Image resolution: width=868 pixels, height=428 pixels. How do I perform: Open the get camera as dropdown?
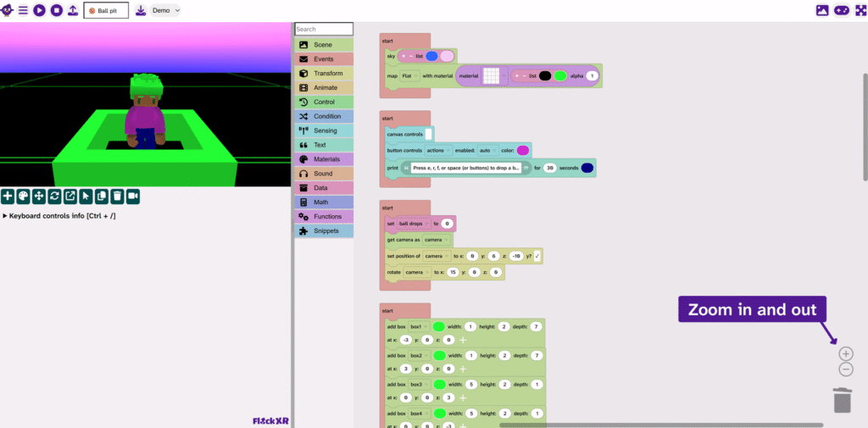[x=437, y=240]
